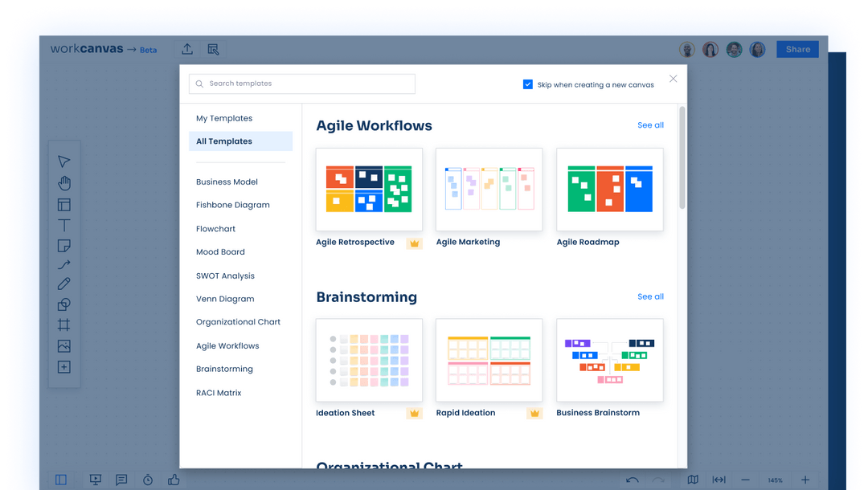Open the Agile Roadmap template thumbnail
Viewport: 868px width, 490px height.
(x=609, y=189)
